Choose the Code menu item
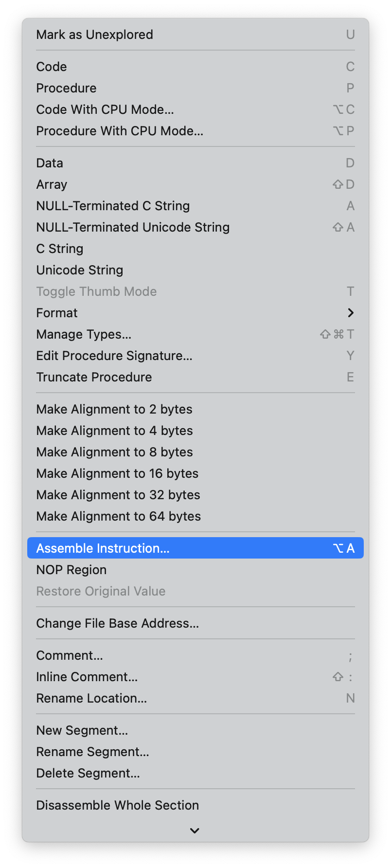Image resolution: width=391 pixels, height=868 pixels. 52,67
